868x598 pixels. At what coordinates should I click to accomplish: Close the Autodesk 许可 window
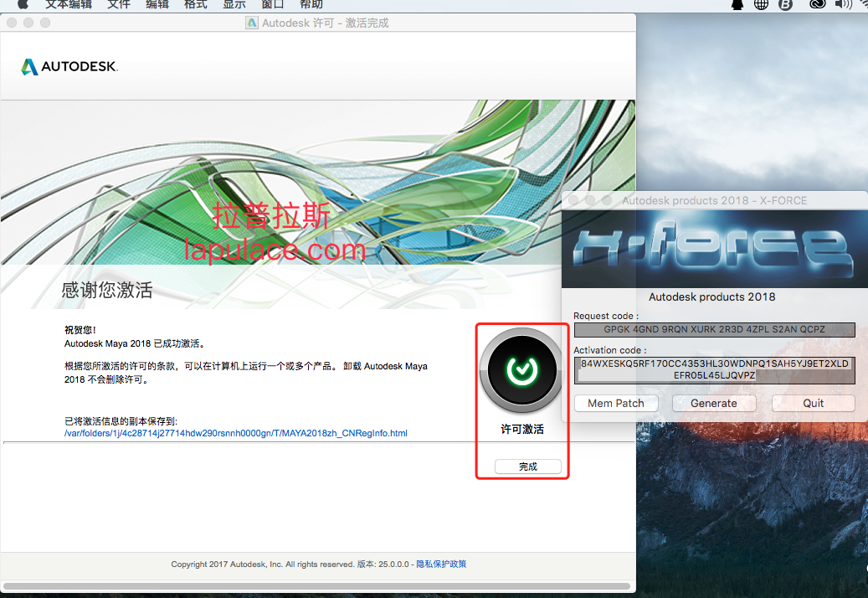point(12,23)
